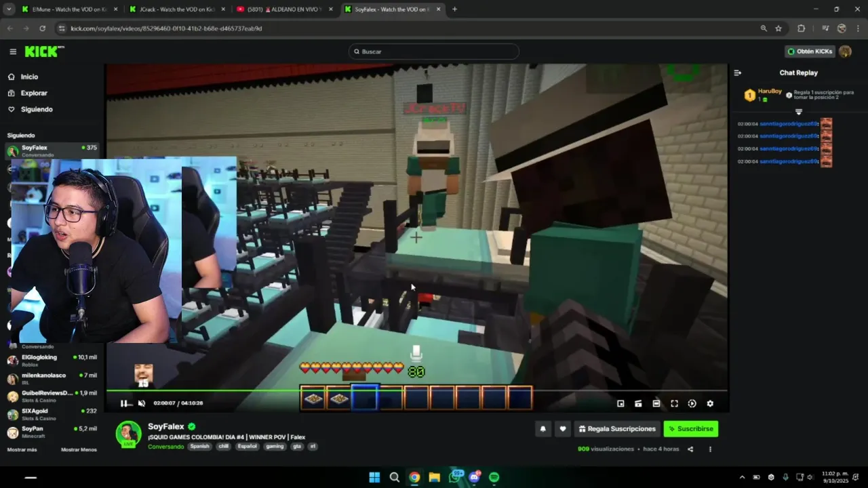Open a new browser tab
This screenshot has height=488, width=868.
point(454,9)
